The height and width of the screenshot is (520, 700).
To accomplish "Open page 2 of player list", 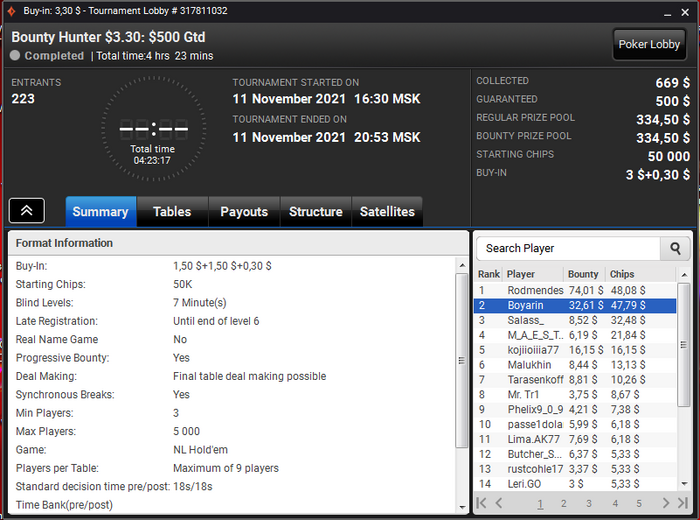I will pos(564,503).
